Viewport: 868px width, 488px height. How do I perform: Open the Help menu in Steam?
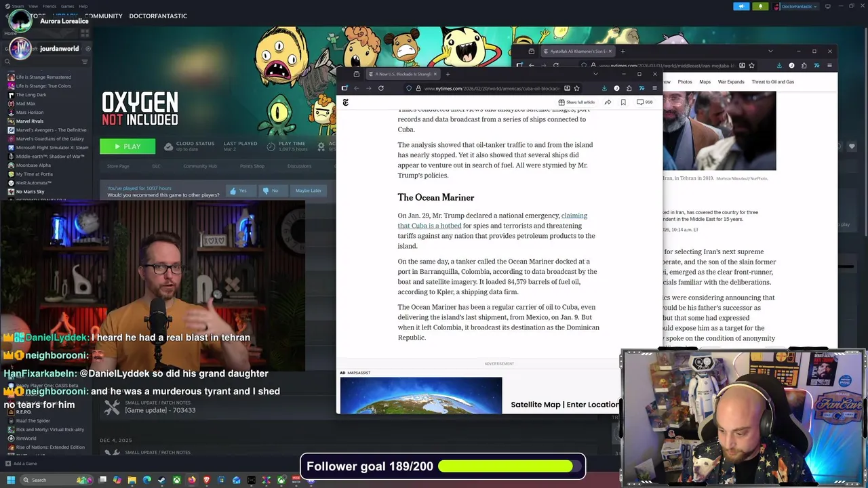point(83,6)
